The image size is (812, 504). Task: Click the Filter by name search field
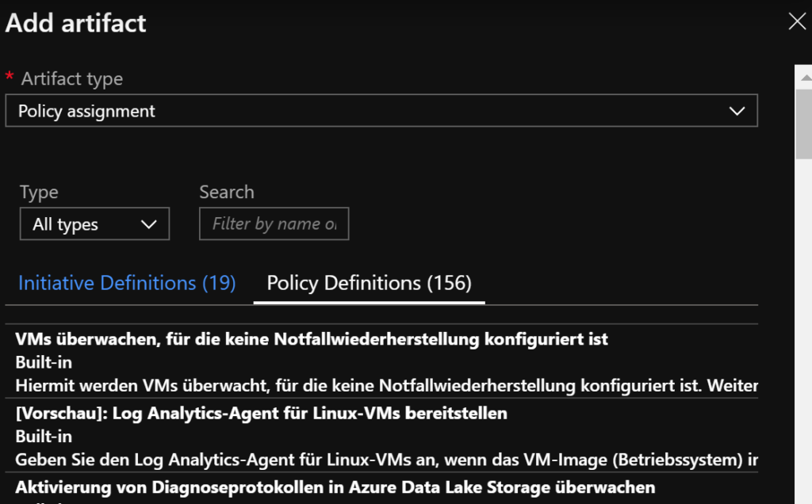click(x=274, y=224)
